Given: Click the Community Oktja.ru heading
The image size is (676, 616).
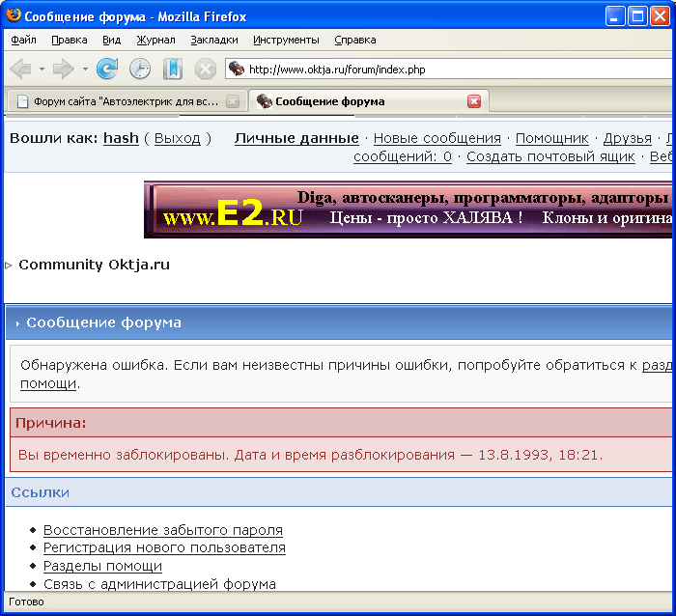Looking at the screenshot, I should pos(94,265).
